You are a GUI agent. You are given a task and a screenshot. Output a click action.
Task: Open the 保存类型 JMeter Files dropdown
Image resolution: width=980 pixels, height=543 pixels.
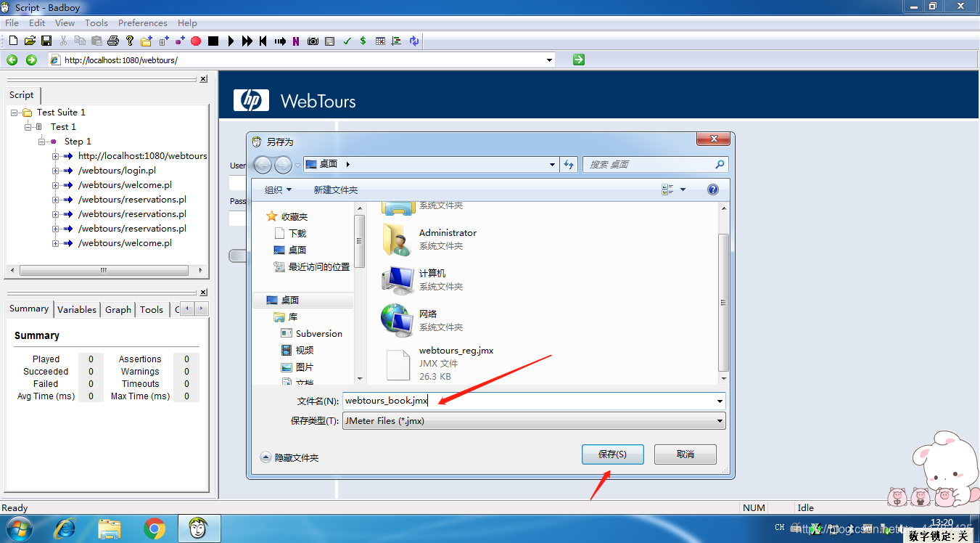tap(720, 420)
